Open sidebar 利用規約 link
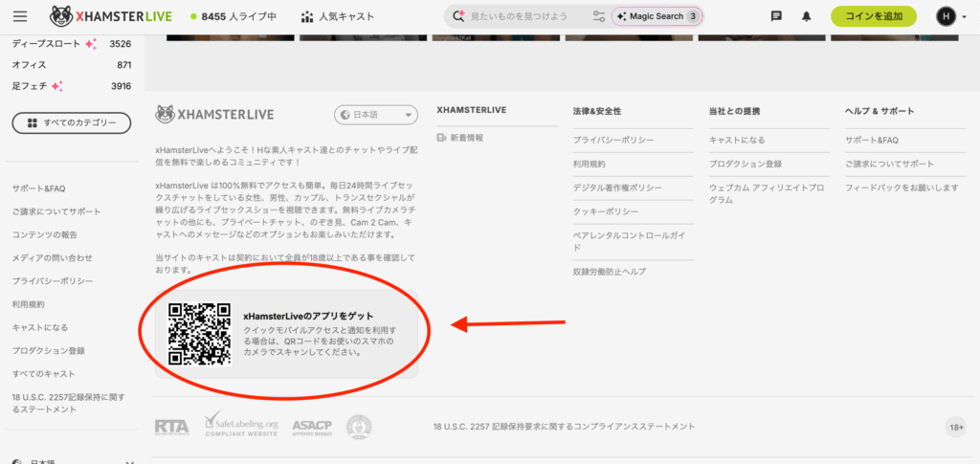The width and height of the screenshot is (980, 464). coord(28,304)
